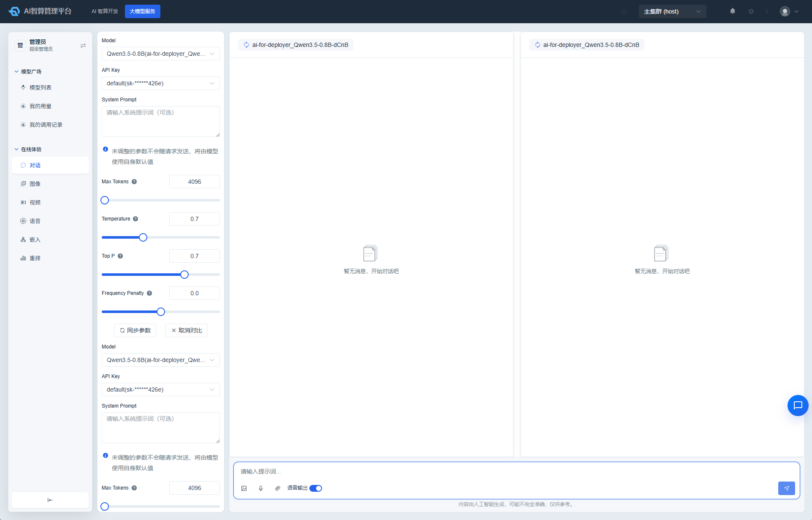Open the first Model dropdown
The width and height of the screenshot is (812, 520).
tap(161, 54)
